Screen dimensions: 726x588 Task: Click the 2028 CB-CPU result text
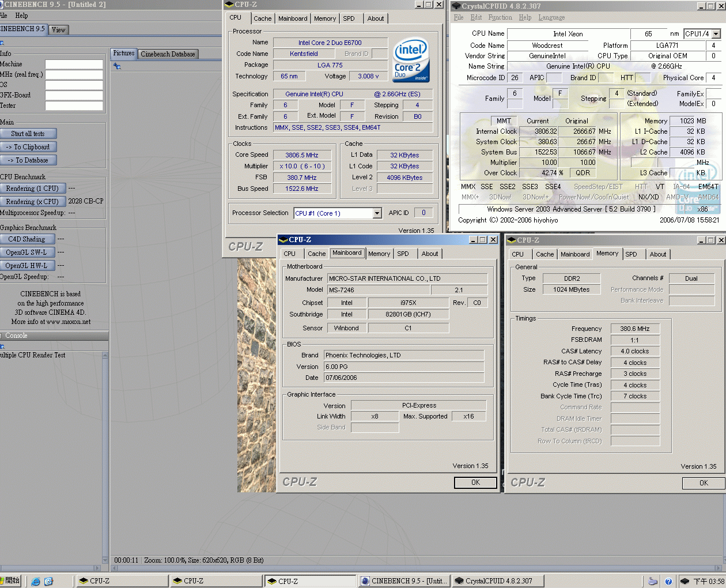pos(86,201)
